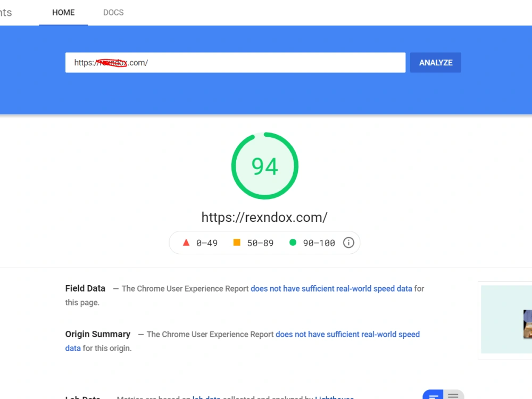532x399 pixels.
Task: Click the Origin Summary heading
Action: [x=98, y=334]
